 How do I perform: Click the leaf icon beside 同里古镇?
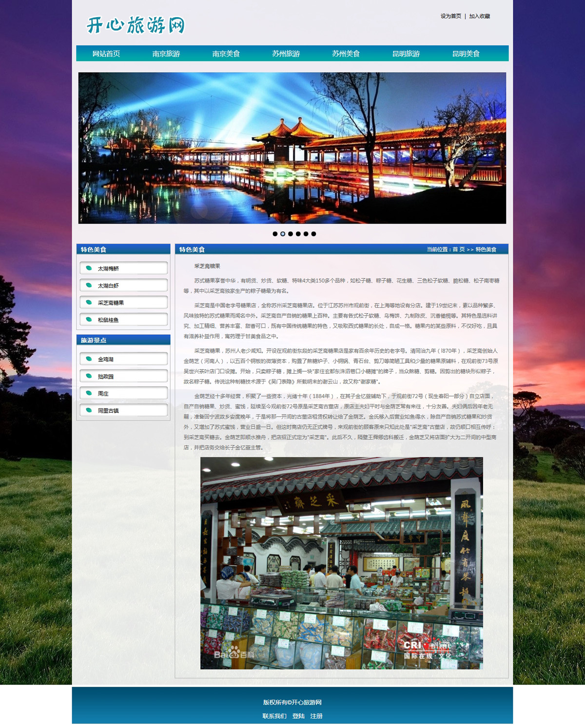(x=89, y=410)
